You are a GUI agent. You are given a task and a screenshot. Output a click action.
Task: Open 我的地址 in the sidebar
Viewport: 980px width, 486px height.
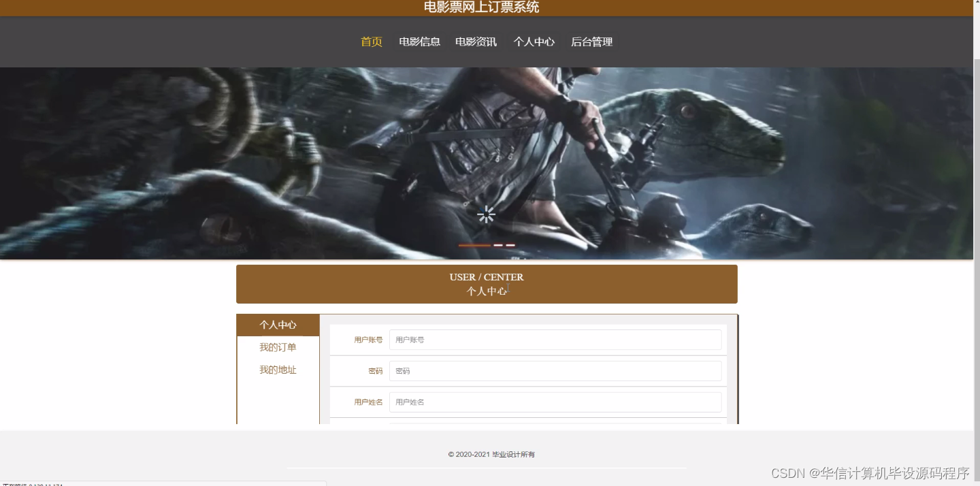[x=278, y=370]
